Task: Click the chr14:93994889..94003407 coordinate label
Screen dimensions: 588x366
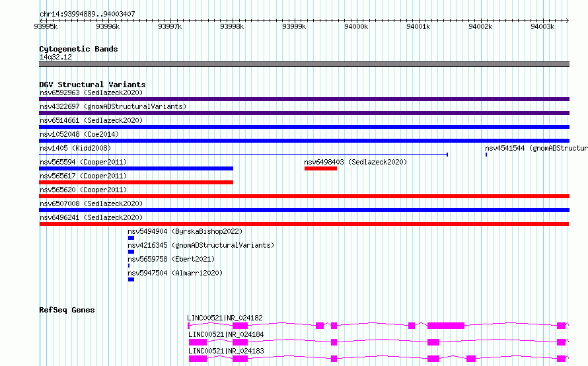Action: pos(87,14)
